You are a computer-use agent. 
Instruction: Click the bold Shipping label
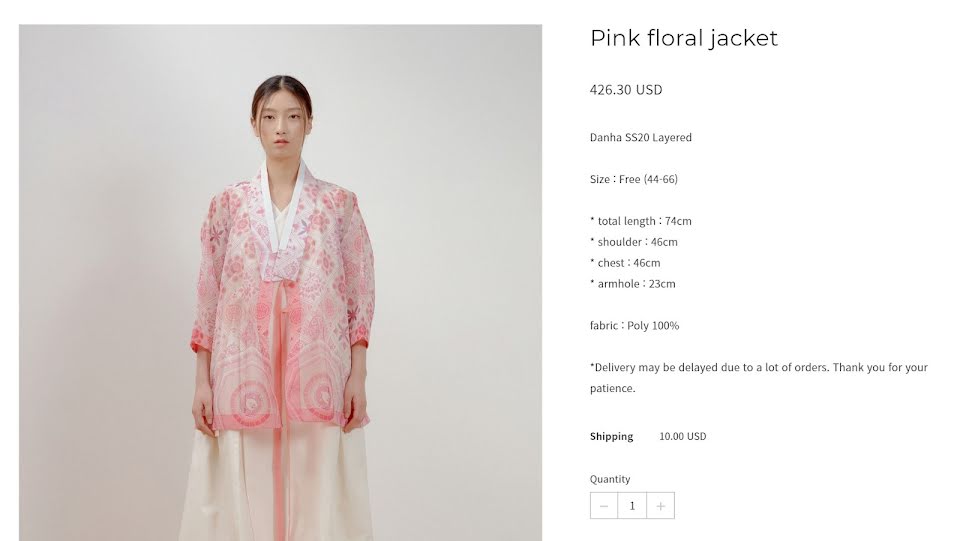pyautogui.click(x=611, y=436)
